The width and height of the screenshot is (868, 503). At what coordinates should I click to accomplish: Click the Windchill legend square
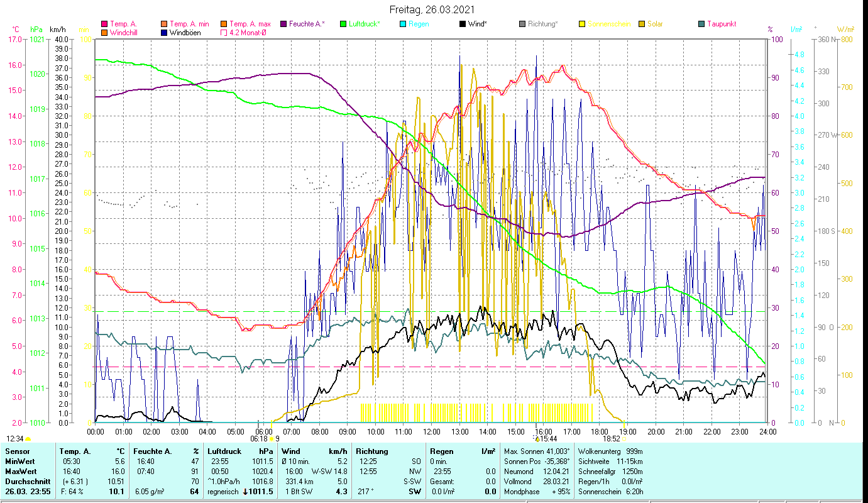pyautogui.click(x=104, y=32)
